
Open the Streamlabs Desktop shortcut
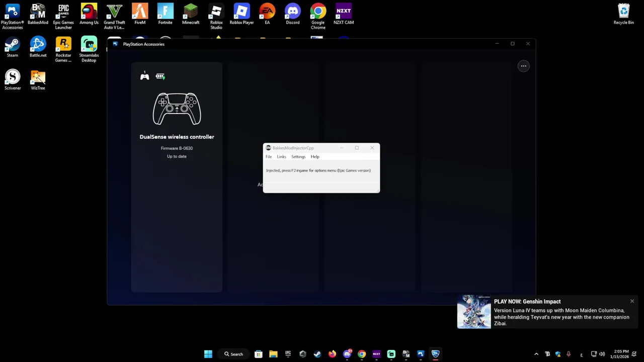coord(89,49)
